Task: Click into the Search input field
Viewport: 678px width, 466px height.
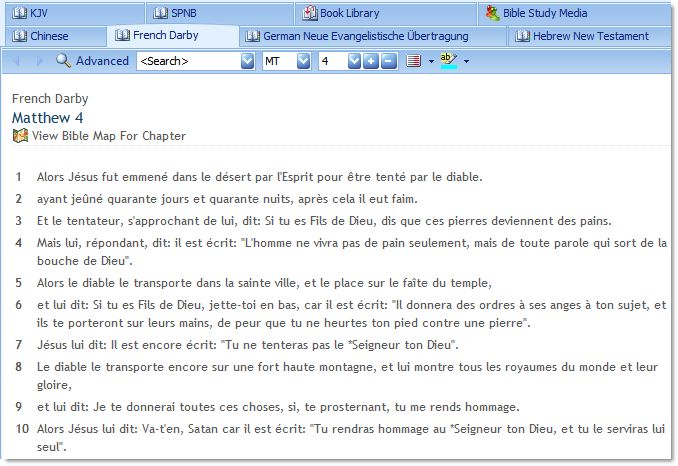Action: 189,61
